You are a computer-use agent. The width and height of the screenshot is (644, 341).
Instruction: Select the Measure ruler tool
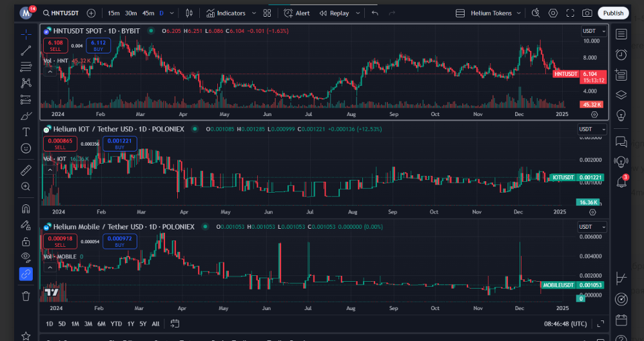coord(26,170)
